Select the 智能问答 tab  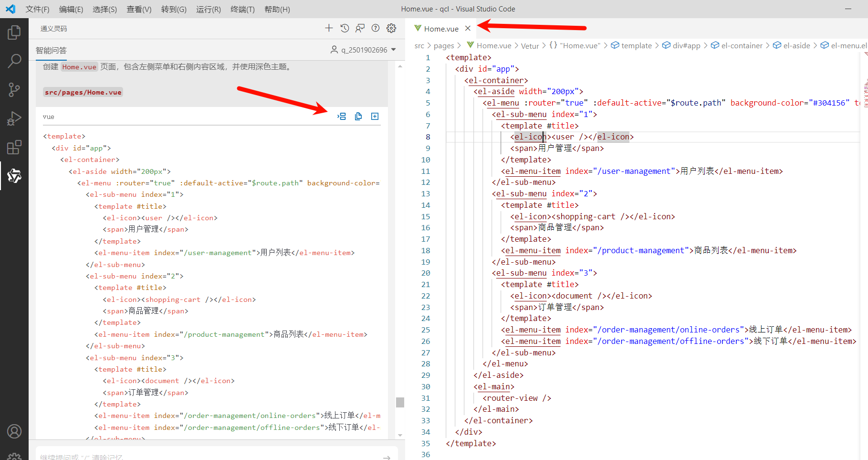tap(51, 50)
